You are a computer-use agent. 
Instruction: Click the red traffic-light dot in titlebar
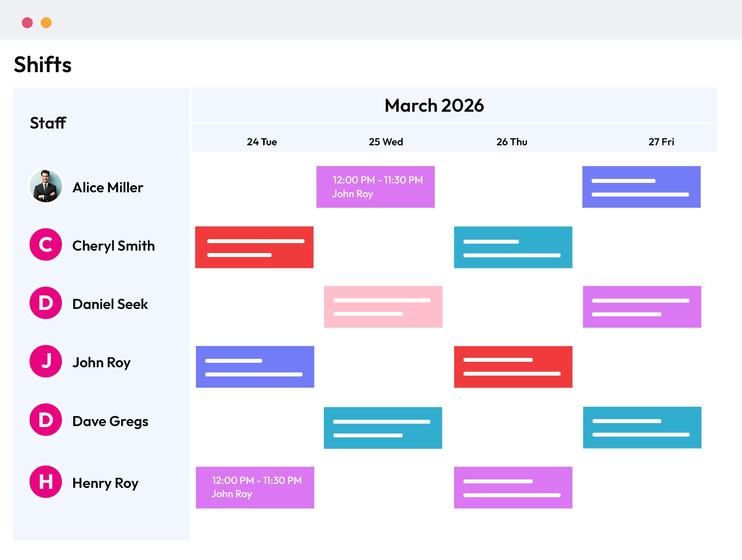click(x=27, y=22)
